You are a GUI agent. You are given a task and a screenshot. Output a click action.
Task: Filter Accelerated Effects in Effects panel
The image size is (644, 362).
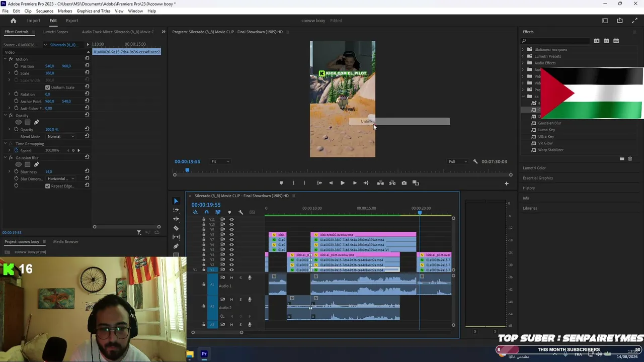click(597, 41)
